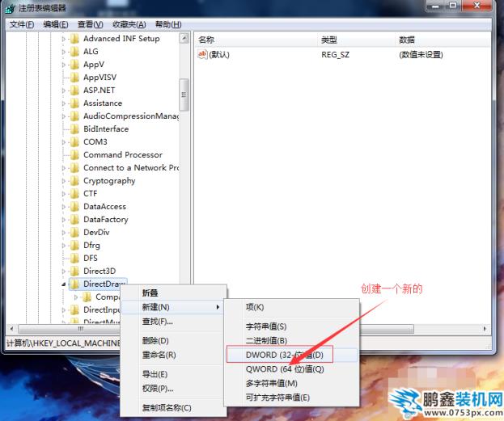
Task: Click the Direct3D folder icon
Action: 74,271
